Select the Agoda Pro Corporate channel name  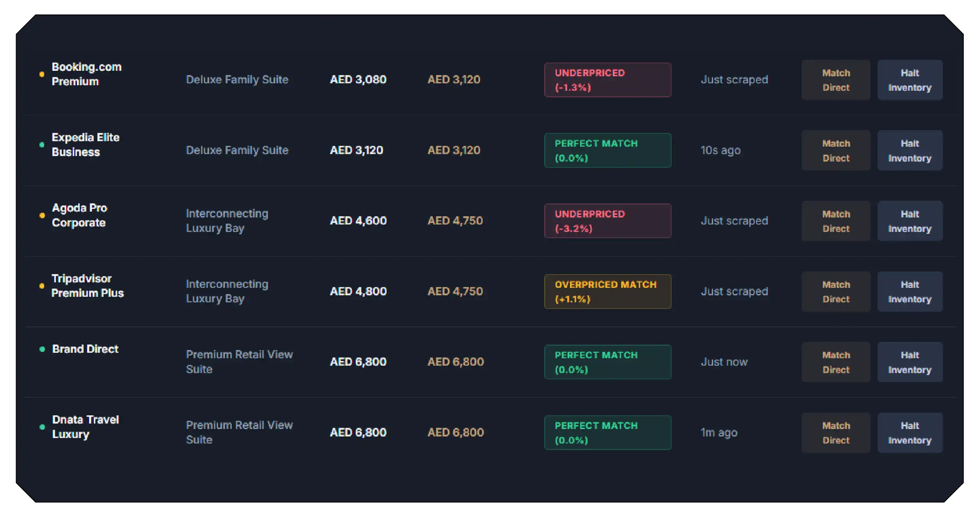pos(79,215)
